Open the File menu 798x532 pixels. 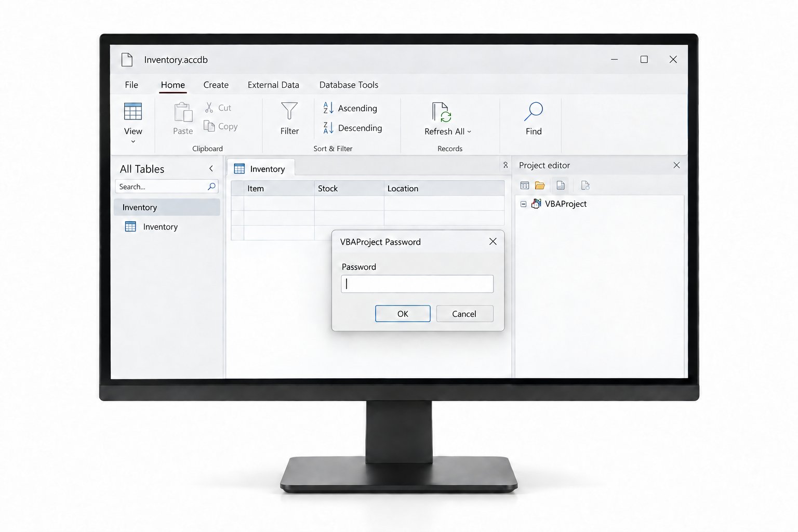131,85
